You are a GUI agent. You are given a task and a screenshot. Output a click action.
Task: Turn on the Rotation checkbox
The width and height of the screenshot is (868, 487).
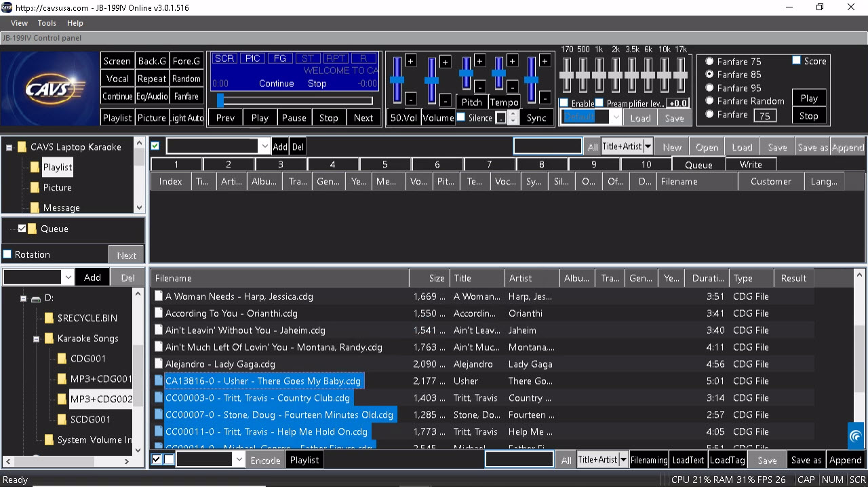tap(7, 255)
